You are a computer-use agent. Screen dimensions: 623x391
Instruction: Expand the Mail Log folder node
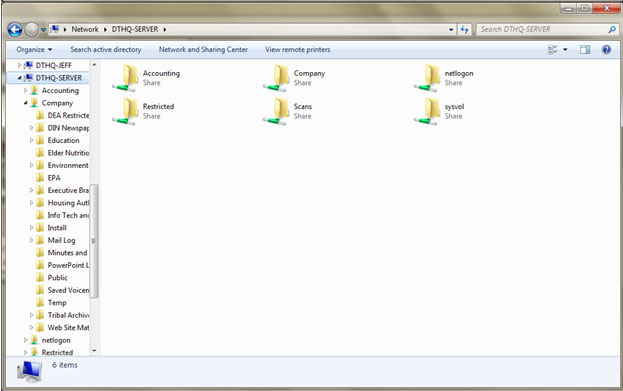31,240
